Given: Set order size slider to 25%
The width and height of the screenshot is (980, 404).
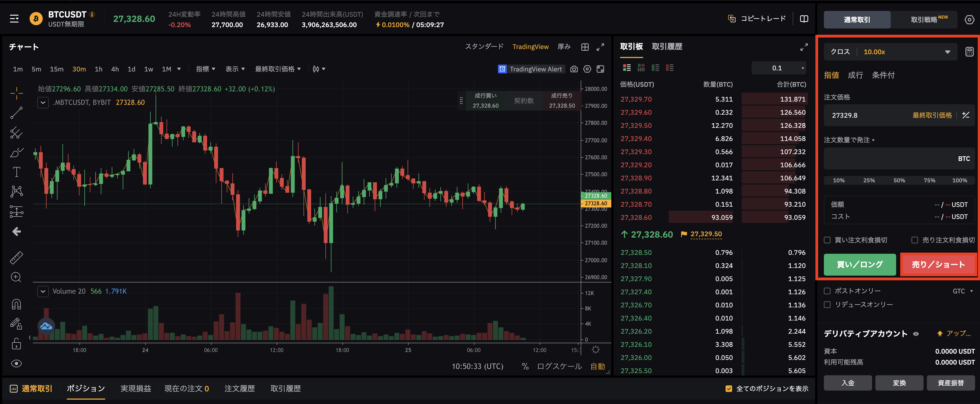Looking at the screenshot, I should coord(869,181).
